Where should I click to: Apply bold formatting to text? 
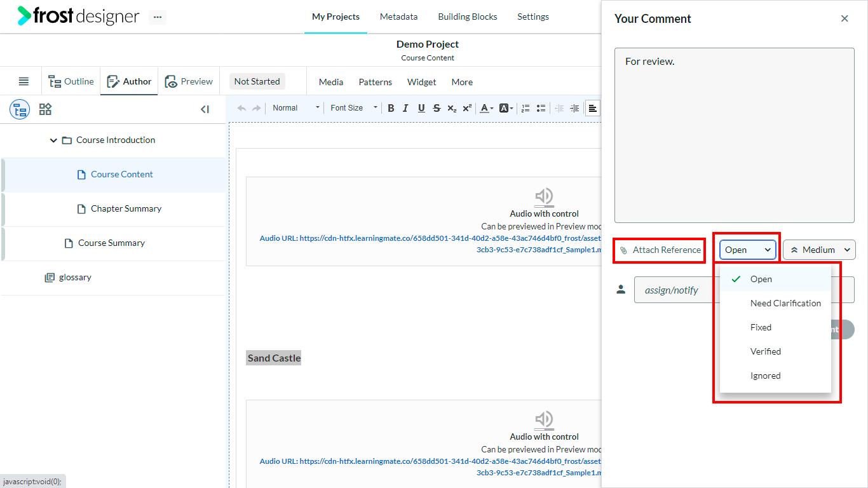[391, 108]
